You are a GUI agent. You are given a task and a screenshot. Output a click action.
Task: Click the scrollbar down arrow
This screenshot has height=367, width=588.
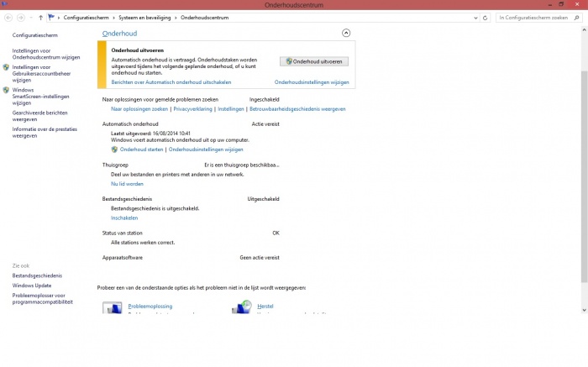[584, 310]
